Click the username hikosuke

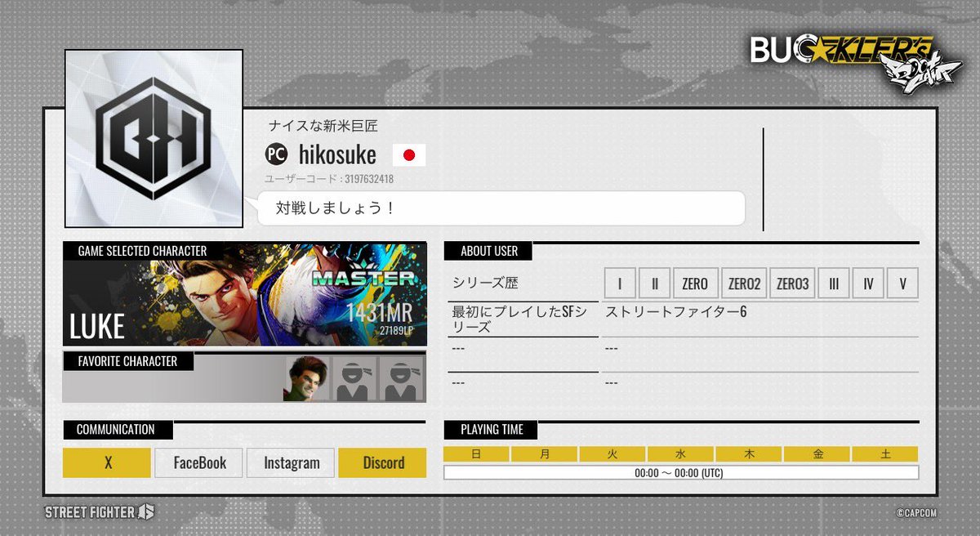[337, 154]
